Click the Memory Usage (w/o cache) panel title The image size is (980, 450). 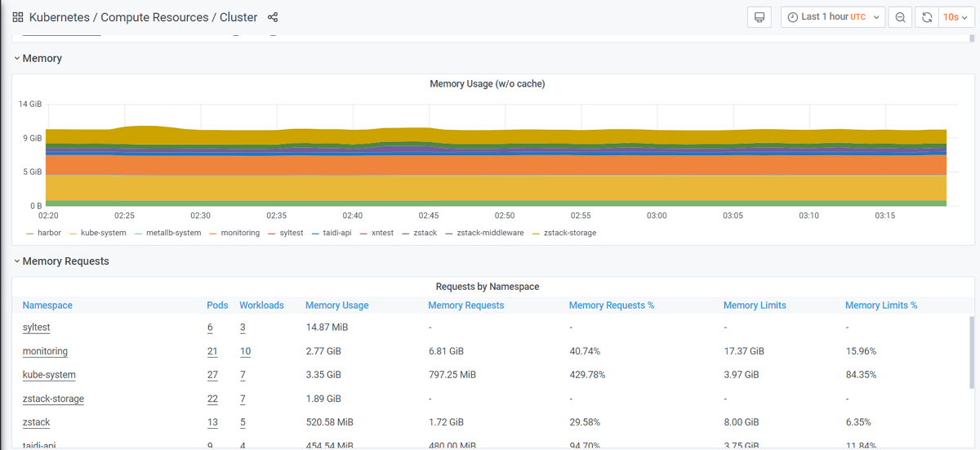coord(487,84)
